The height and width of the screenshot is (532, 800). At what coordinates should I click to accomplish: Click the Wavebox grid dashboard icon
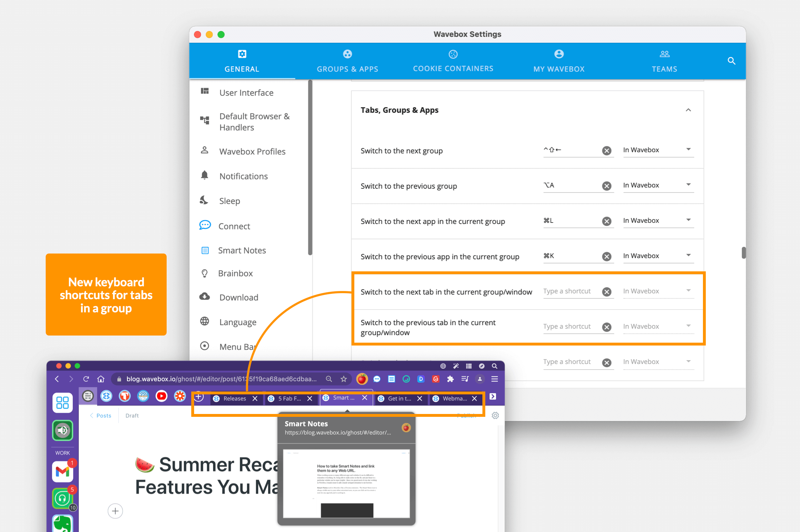62,403
